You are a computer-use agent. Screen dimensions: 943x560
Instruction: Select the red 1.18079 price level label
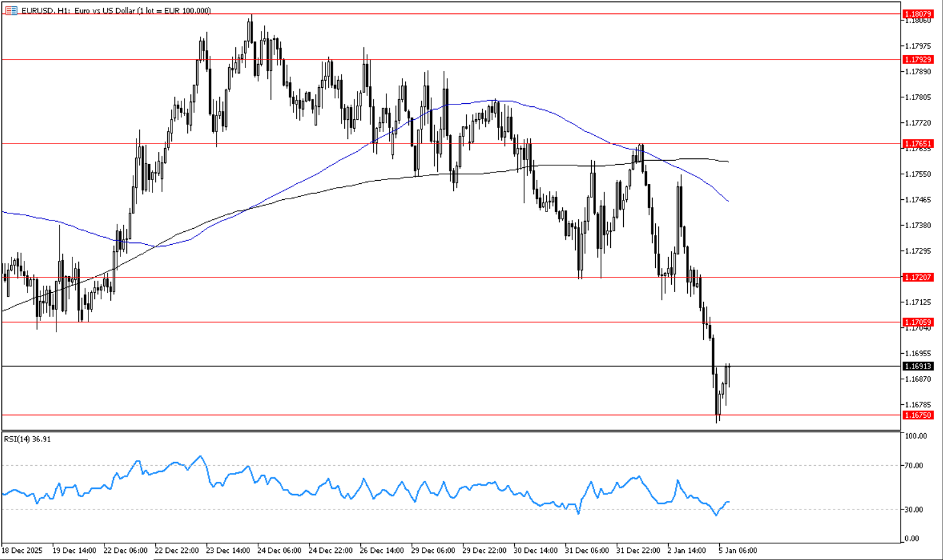[917, 14]
